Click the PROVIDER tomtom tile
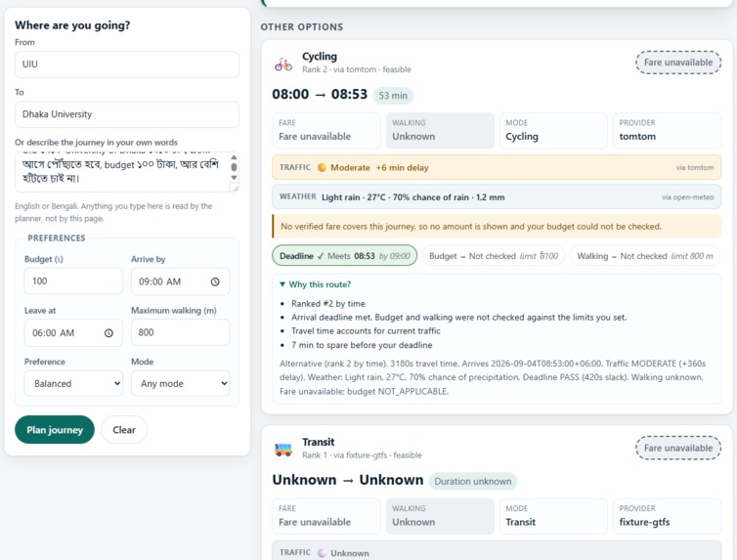The image size is (737, 560). pos(667,131)
